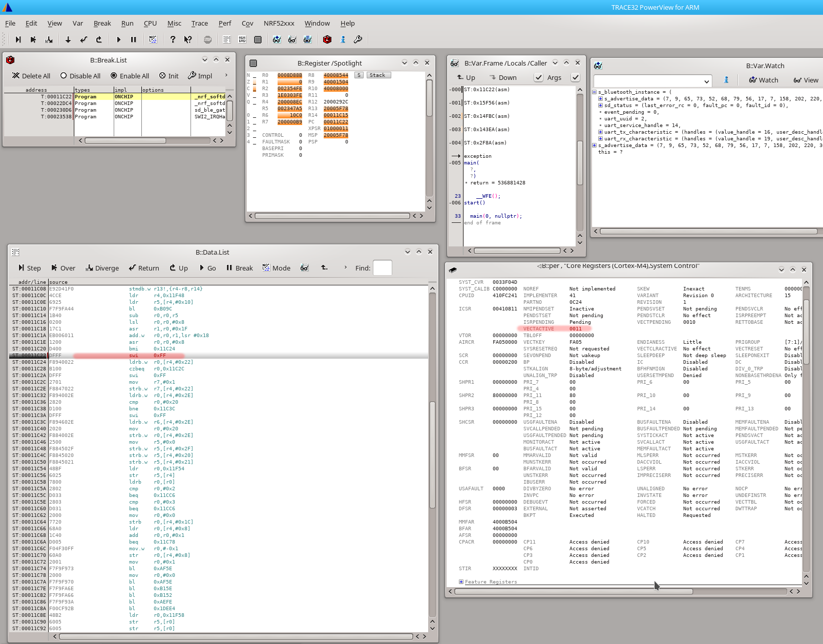Click the chip register-view toolbar icon
Image resolution: width=823 pixels, height=644 pixels.
[258, 39]
